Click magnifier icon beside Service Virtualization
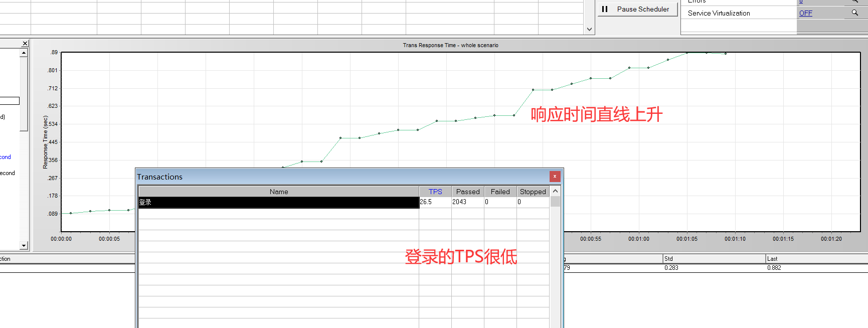The width and height of the screenshot is (868, 328). [854, 13]
